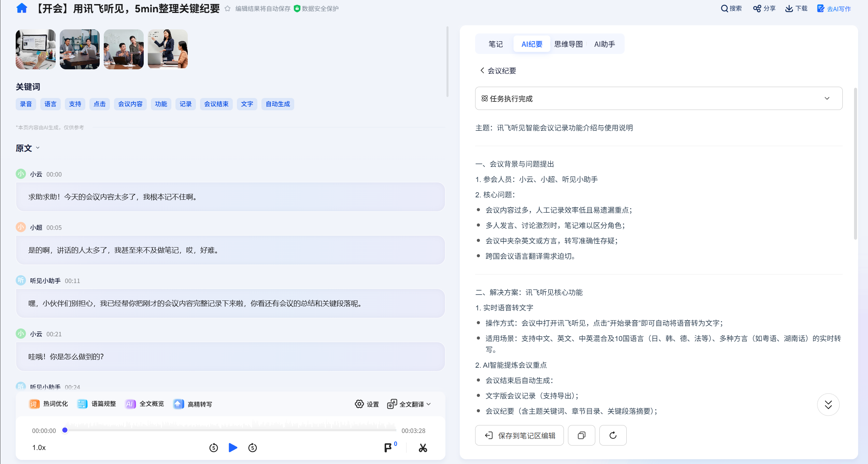868x464 pixels.
Task: Go to AI writing
Action: pos(834,9)
